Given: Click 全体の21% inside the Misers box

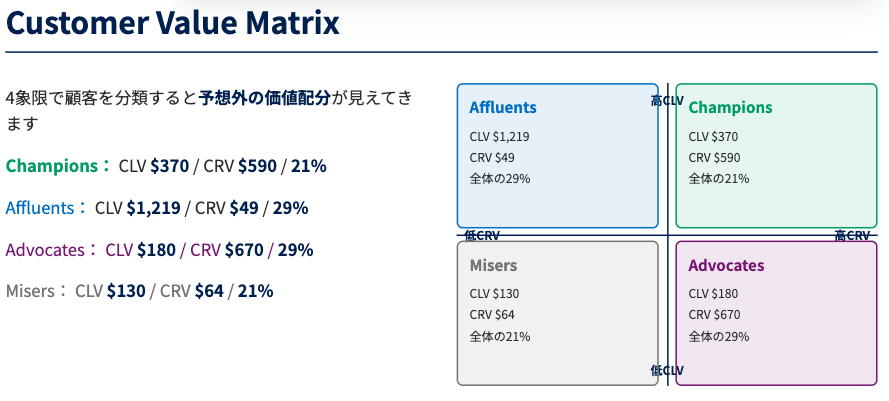Looking at the screenshot, I should (499, 336).
